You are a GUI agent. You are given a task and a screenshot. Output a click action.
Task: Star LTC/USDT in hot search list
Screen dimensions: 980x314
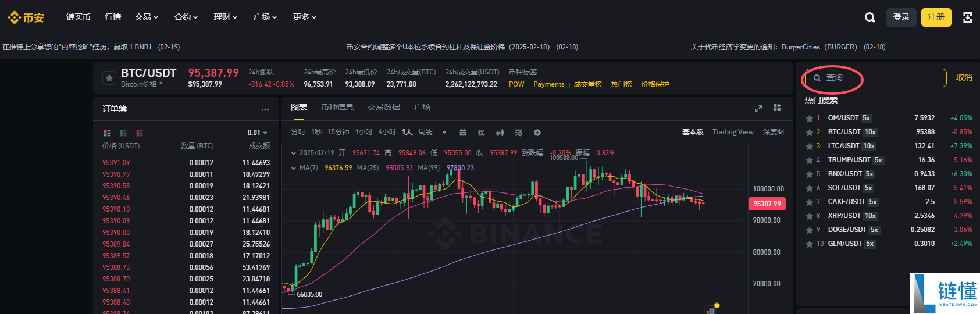click(809, 146)
